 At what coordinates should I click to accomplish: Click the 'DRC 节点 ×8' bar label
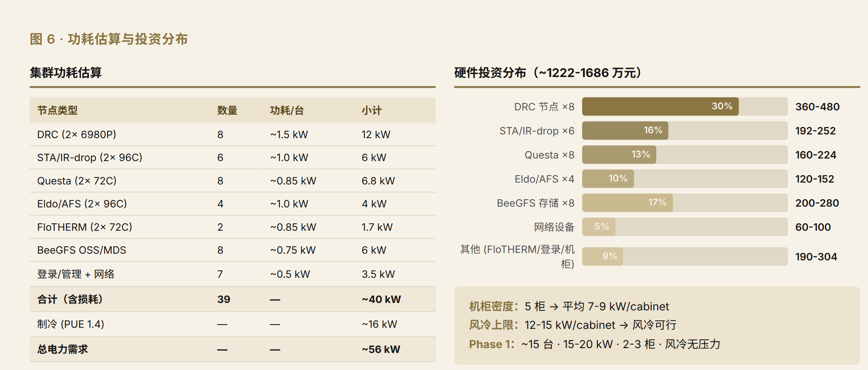[x=544, y=107]
